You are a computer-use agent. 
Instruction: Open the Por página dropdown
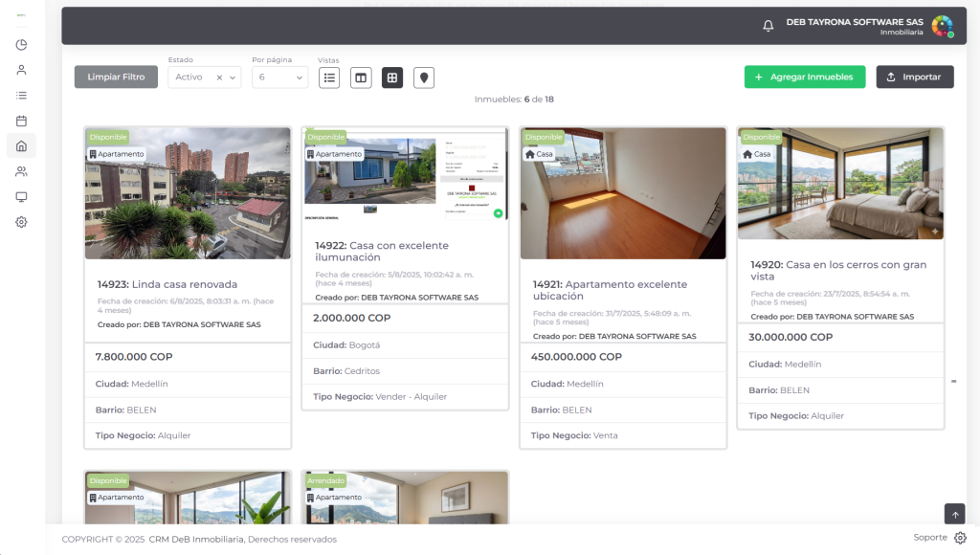pos(281,78)
